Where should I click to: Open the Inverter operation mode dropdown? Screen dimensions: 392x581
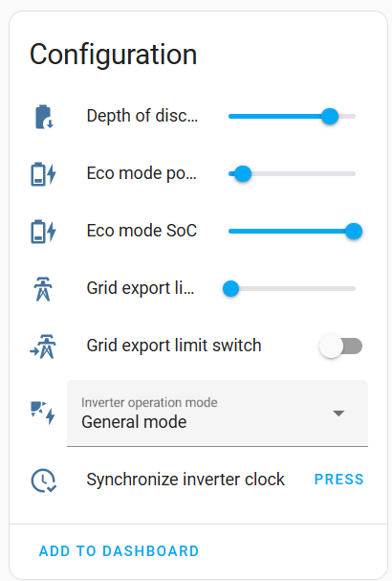coord(217,413)
